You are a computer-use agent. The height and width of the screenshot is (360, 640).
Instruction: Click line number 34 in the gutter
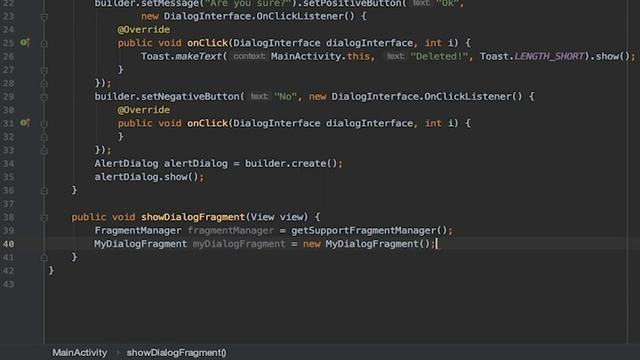8,164
